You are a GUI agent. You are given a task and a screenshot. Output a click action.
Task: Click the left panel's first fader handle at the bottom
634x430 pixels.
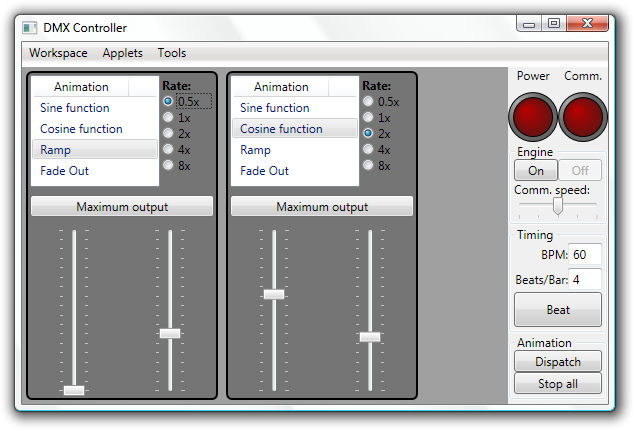click(74, 390)
